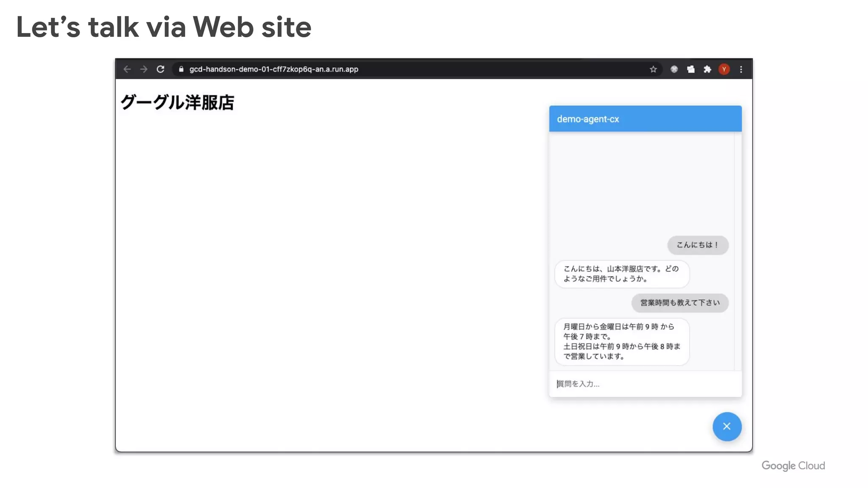
Task: Click the chat window vertical scrollbar
Action: click(x=738, y=251)
